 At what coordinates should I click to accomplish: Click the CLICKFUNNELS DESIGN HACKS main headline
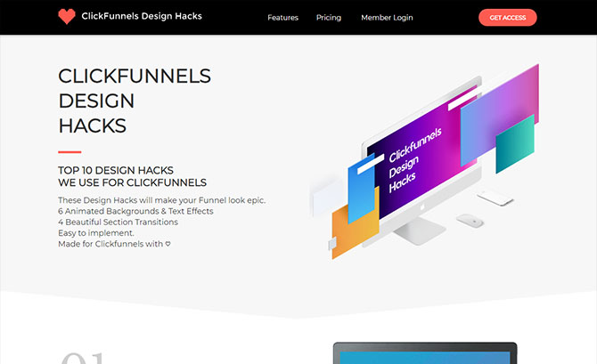coord(135,101)
